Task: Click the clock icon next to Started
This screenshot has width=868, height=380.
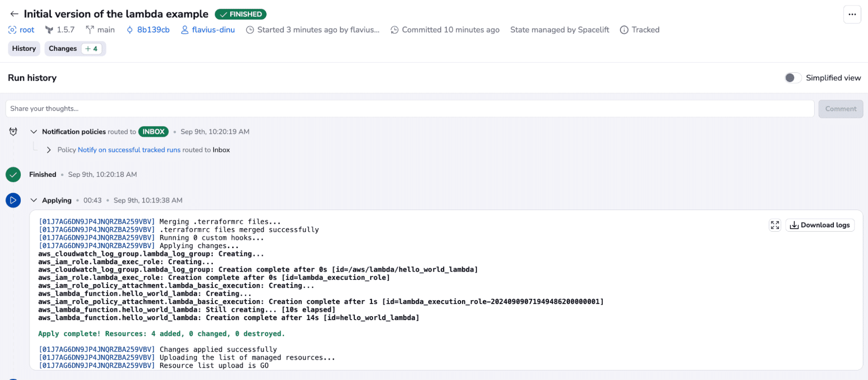Action: [x=250, y=30]
